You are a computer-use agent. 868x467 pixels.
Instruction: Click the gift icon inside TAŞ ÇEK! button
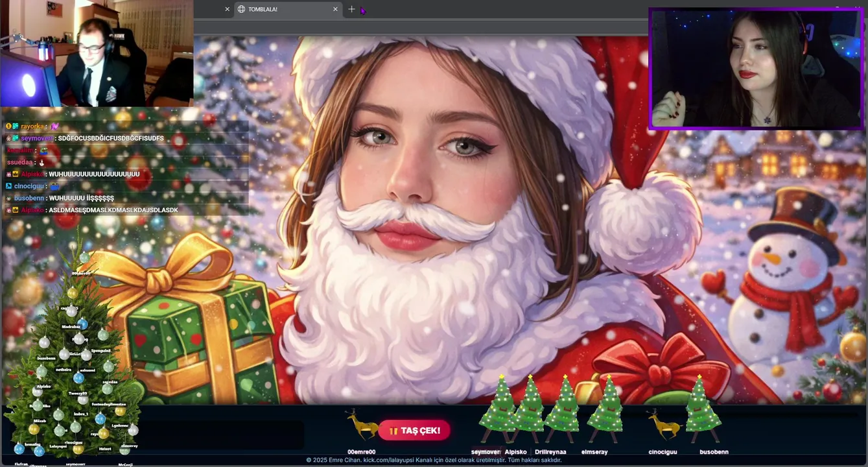[393, 431]
